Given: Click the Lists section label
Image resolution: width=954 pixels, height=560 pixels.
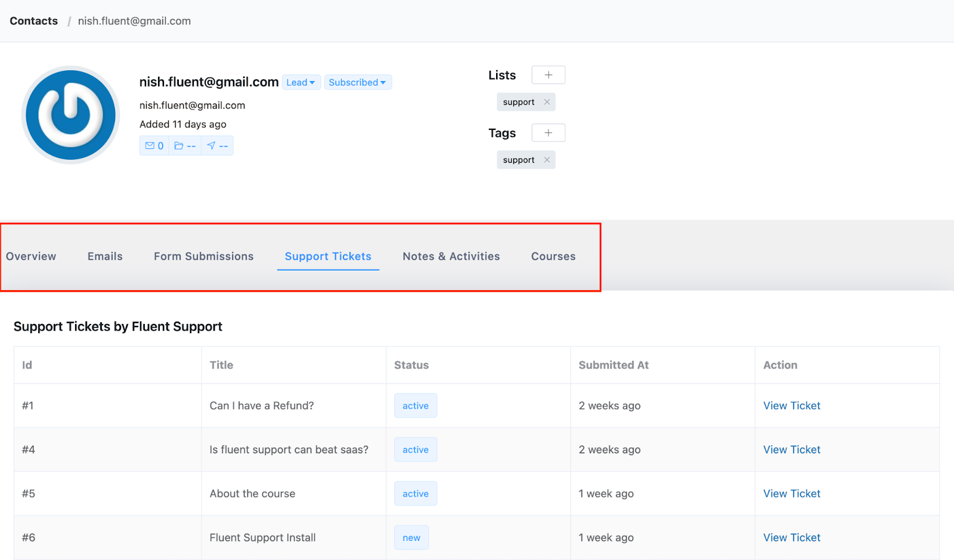Looking at the screenshot, I should click(x=502, y=75).
